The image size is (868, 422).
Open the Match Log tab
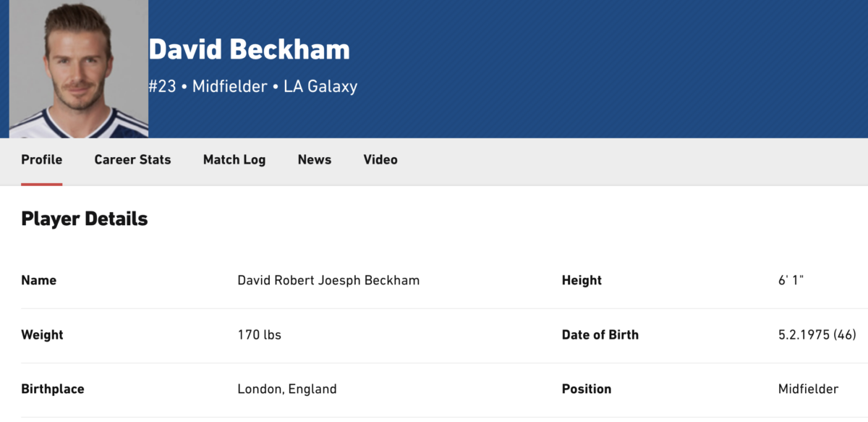pyautogui.click(x=234, y=160)
